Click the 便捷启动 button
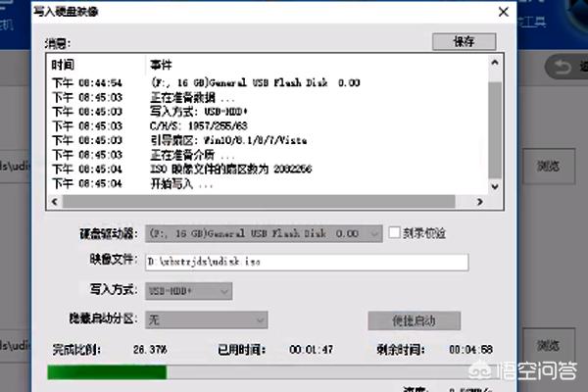 (414, 320)
